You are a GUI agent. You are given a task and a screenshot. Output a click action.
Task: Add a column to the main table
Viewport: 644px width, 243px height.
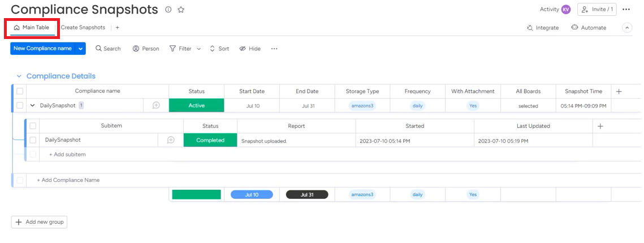(619, 92)
